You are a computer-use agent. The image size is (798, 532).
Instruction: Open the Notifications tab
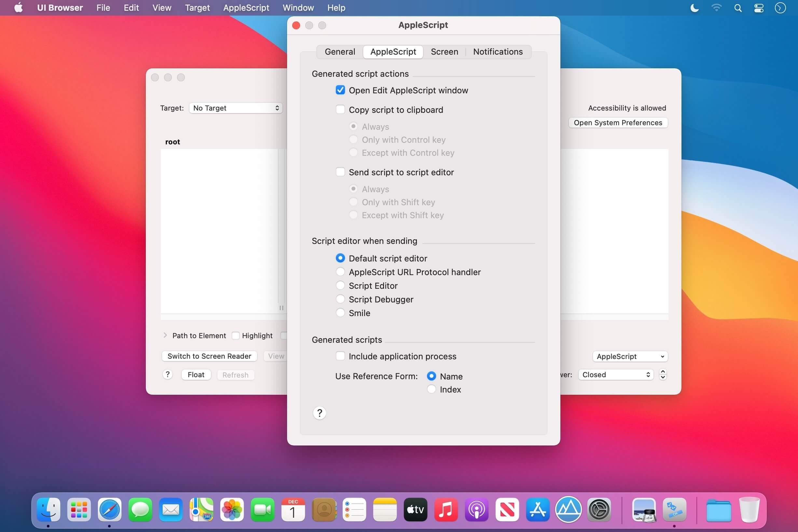click(x=498, y=52)
